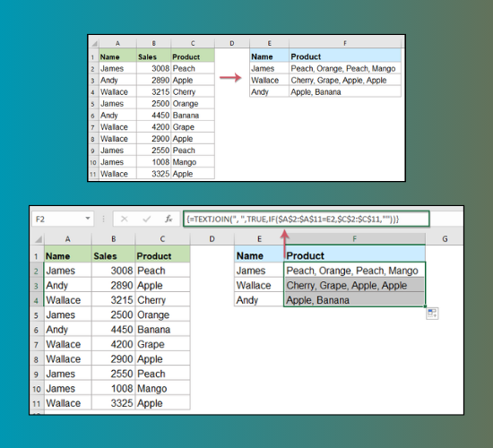Select column A header in upper spreadsheet
The height and width of the screenshot is (448, 493).
(x=117, y=43)
